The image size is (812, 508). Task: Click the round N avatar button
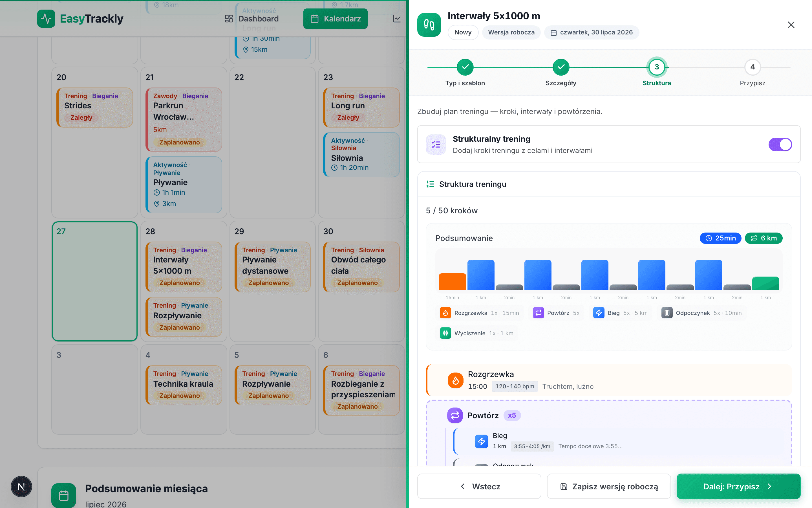click(21, 486)
